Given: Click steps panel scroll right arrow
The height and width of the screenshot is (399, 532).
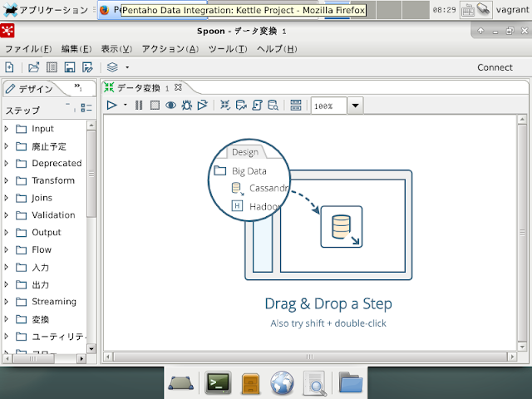Looking at the screenshot, I should (x=81, y=358).
